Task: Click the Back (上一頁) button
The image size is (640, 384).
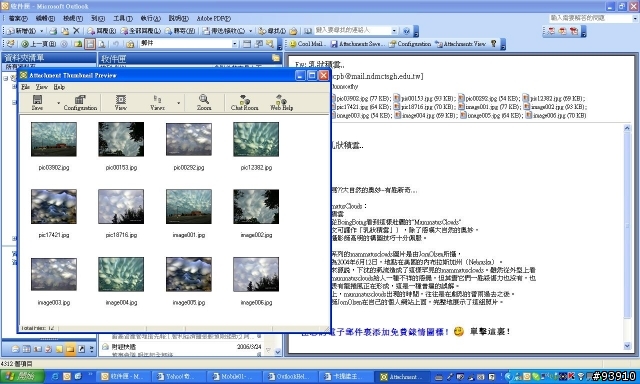Action: point(38,44)
